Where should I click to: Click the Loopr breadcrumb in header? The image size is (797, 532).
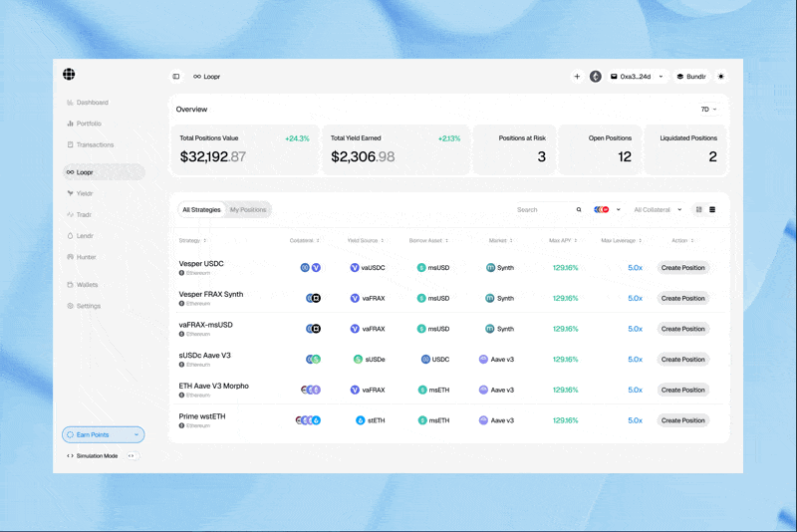[207, 77]
